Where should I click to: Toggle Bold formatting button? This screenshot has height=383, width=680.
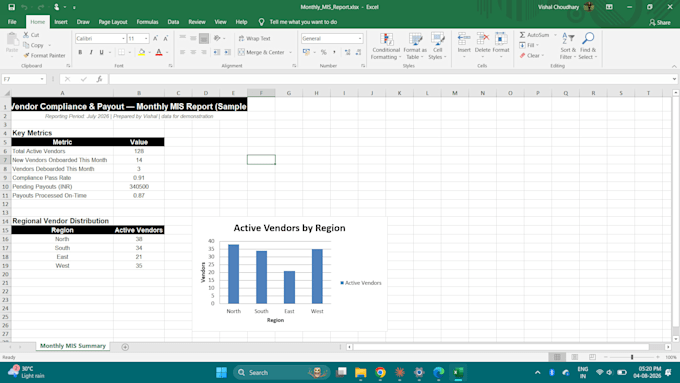pos(80,52)
